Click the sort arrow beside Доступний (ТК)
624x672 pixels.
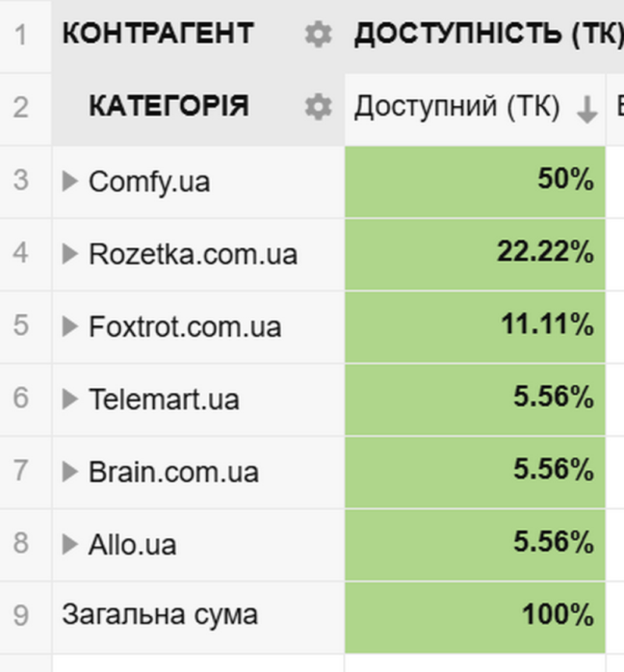pos(587,111)
